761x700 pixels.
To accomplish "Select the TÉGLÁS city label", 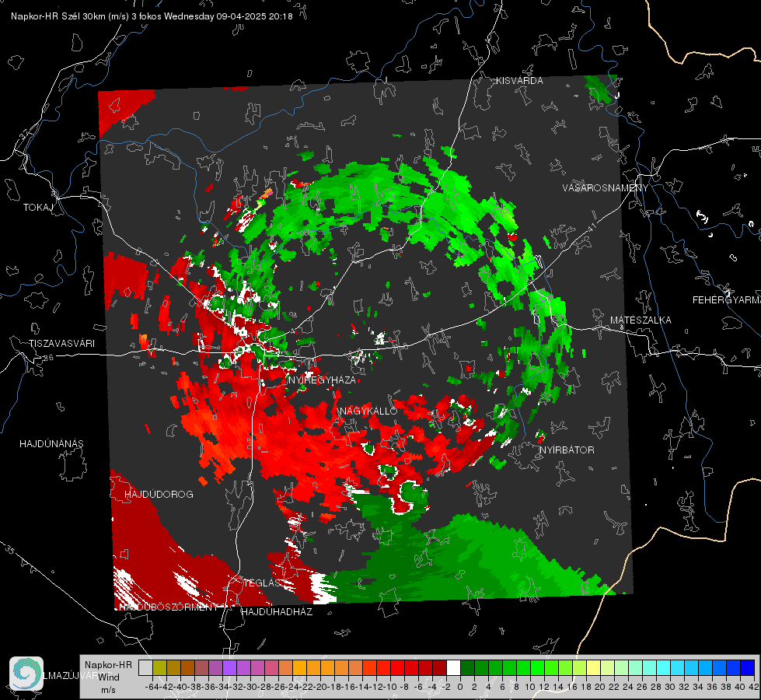I will pos(262,583).
